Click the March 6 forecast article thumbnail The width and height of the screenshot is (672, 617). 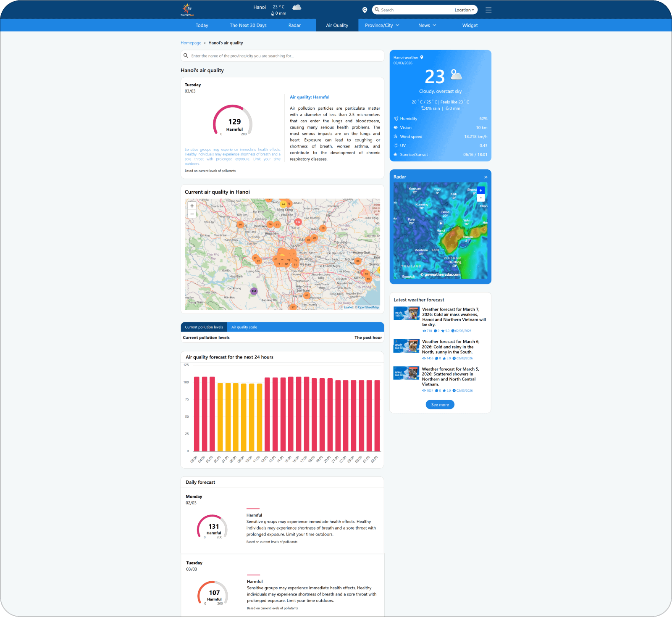coord(406,346)
